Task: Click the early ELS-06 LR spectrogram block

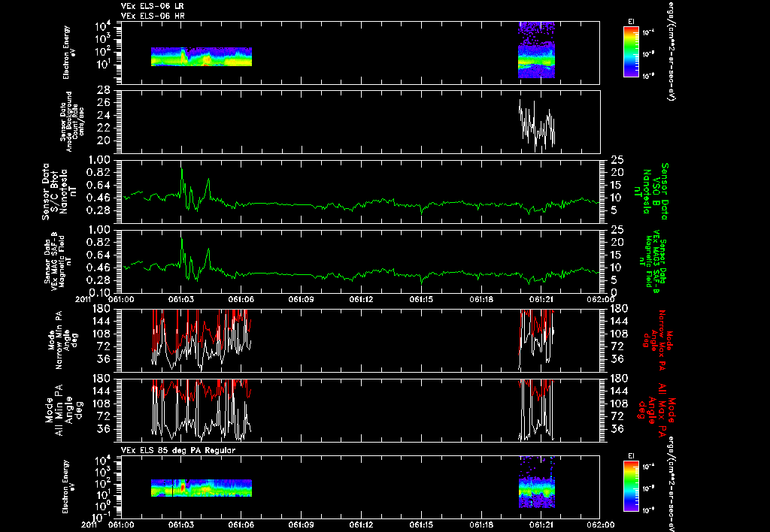Action: point(202,56)
